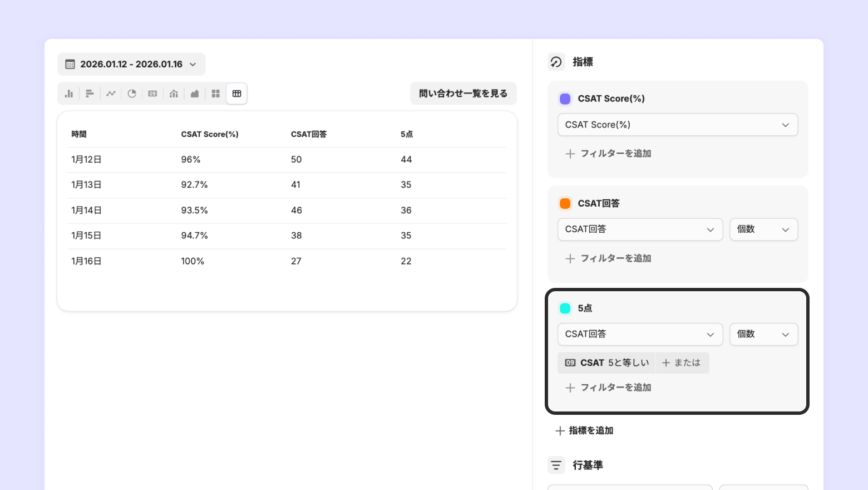Click the 44 five-point cell for 1月12日
Image resolution: width=868 pixels, height=490 pixels.
[x=406, y=159]
